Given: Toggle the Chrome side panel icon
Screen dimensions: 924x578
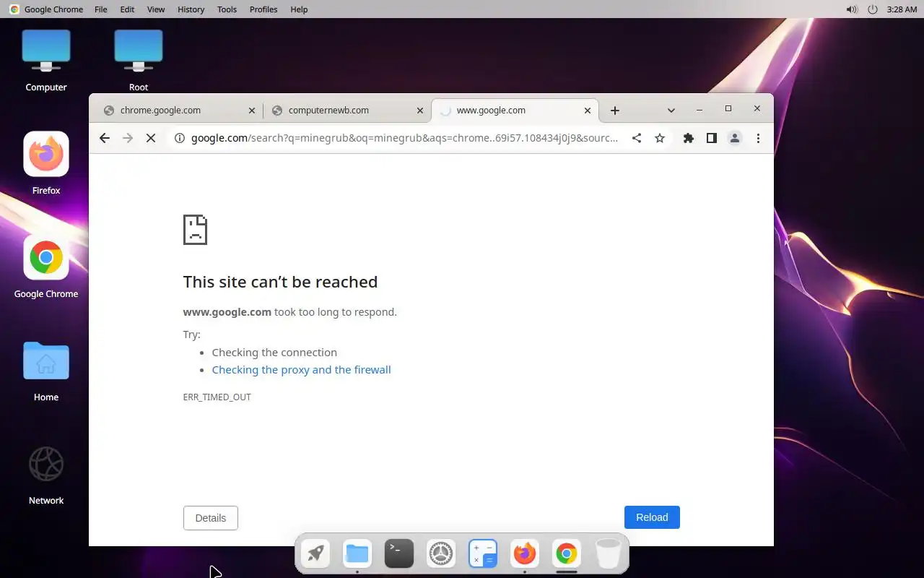Looking at the screenshot, I should tap(712, 138).
